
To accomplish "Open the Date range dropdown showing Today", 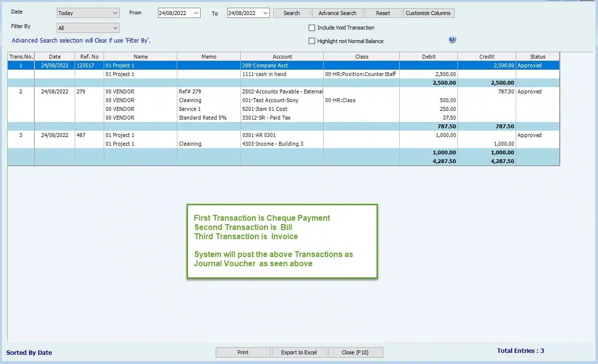I will (88, 13).
